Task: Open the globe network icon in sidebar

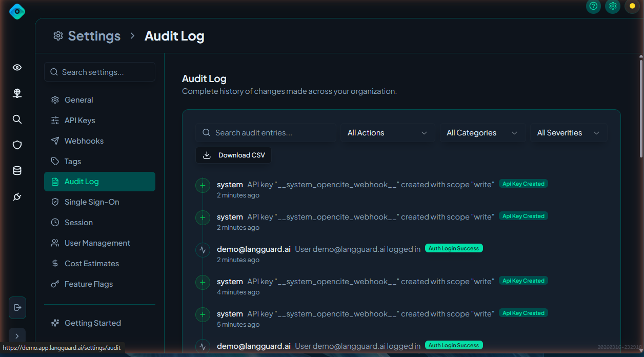Action: [17, 93]
